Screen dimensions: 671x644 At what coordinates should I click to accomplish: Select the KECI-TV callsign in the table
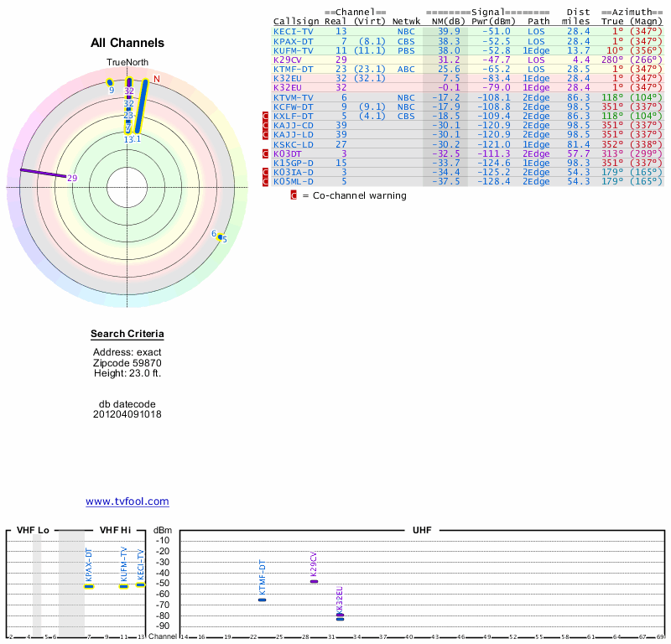point(293,31)
